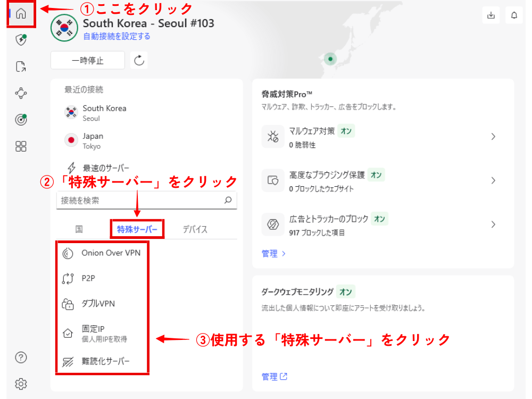Image resolution: width=532 pixels, height=399 pixels.
Task: Click the refresh connection button
Action: [139, 60]
